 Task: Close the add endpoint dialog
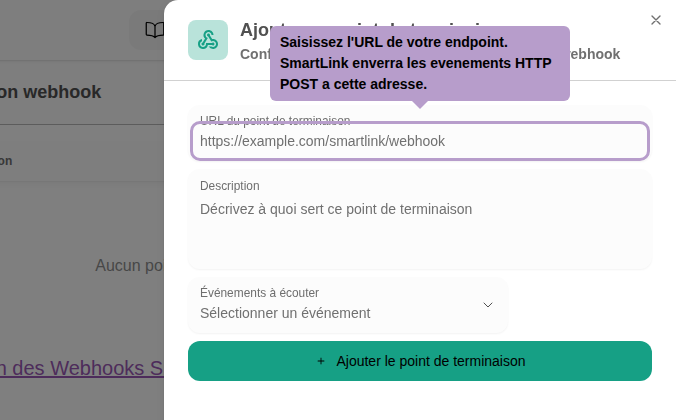[655, 20]
